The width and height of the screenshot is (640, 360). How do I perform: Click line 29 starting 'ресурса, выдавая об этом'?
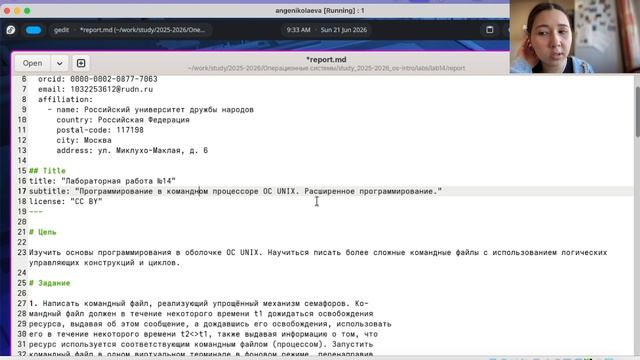210,324
